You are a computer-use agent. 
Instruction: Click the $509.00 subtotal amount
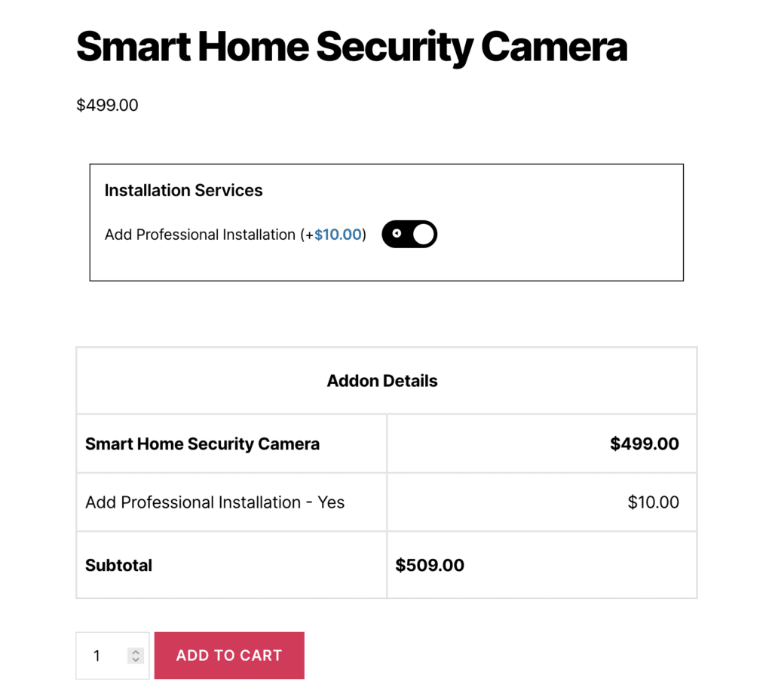tap(430, 565)
